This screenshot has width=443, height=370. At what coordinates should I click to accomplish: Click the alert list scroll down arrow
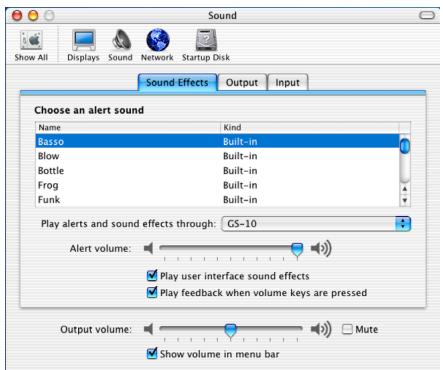(405, 200)
